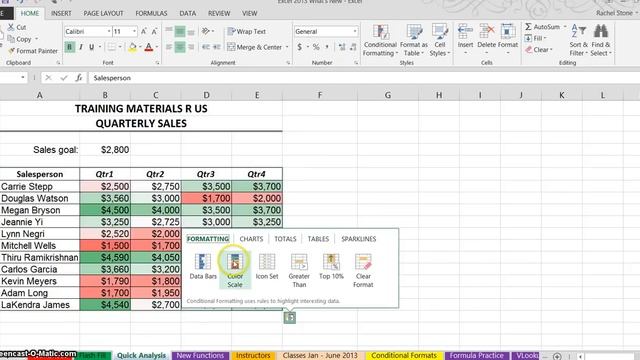Viewport: 640px width, 360px height.
Task: Activate Format Painter
Action: (33, 51)
